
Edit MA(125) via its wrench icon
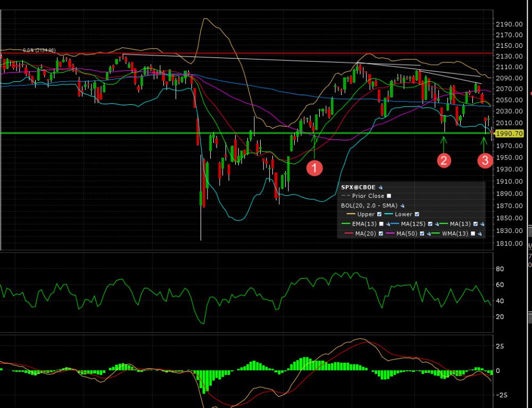pyautogui.click(x=436, y=224)
